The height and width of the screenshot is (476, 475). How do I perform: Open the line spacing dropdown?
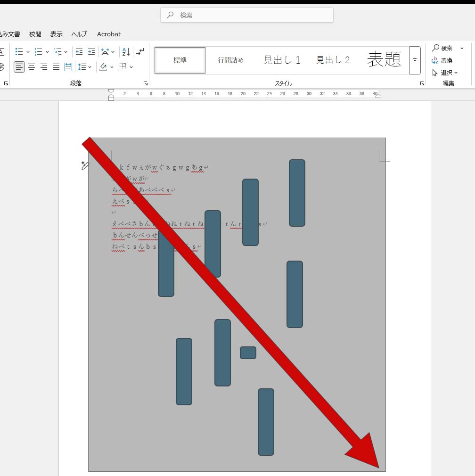point(84,67)
